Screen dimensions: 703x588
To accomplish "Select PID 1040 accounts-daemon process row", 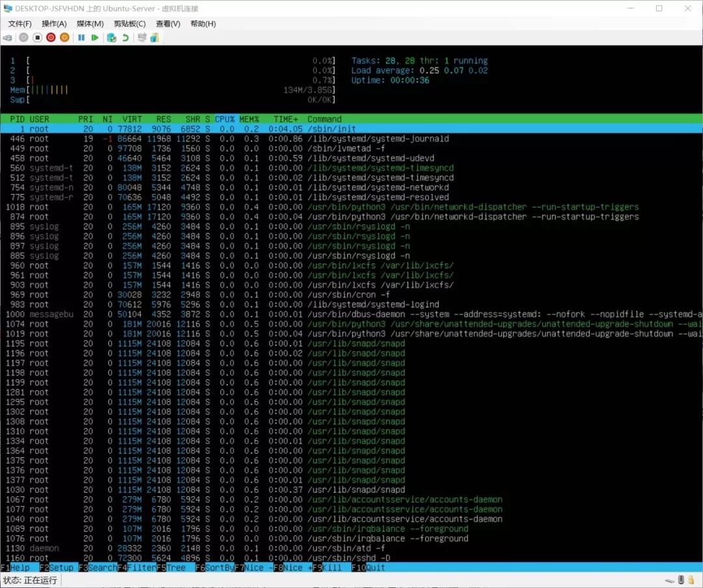I will coord(351,519).
